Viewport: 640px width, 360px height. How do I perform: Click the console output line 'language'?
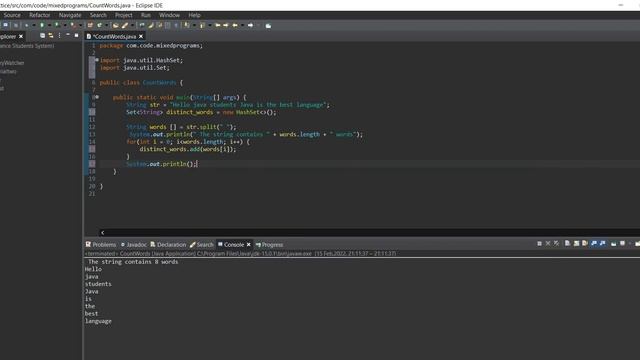pyautogui.click(x=98, y=321)
